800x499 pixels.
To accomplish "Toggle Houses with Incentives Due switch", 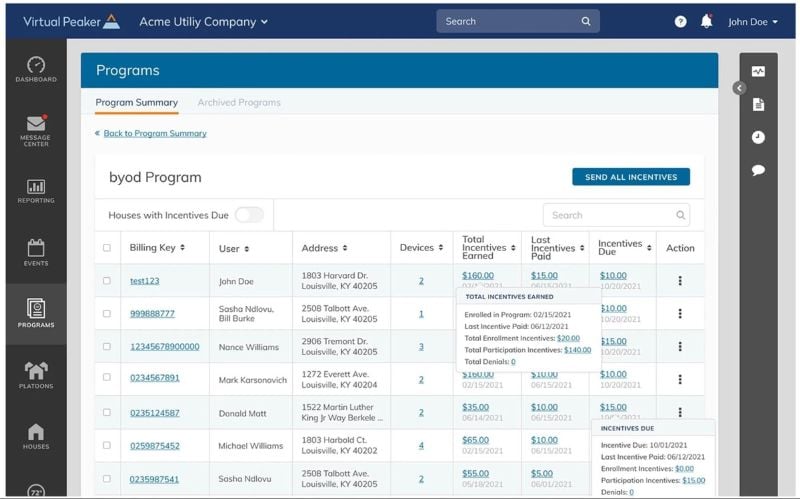I will click(x=249, y=215).
